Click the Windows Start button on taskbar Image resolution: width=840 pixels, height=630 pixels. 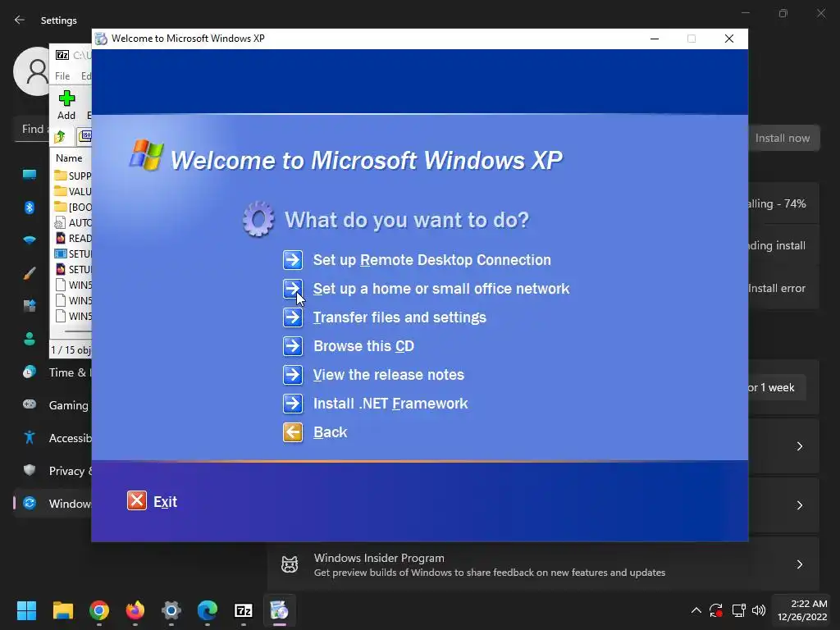26,610
